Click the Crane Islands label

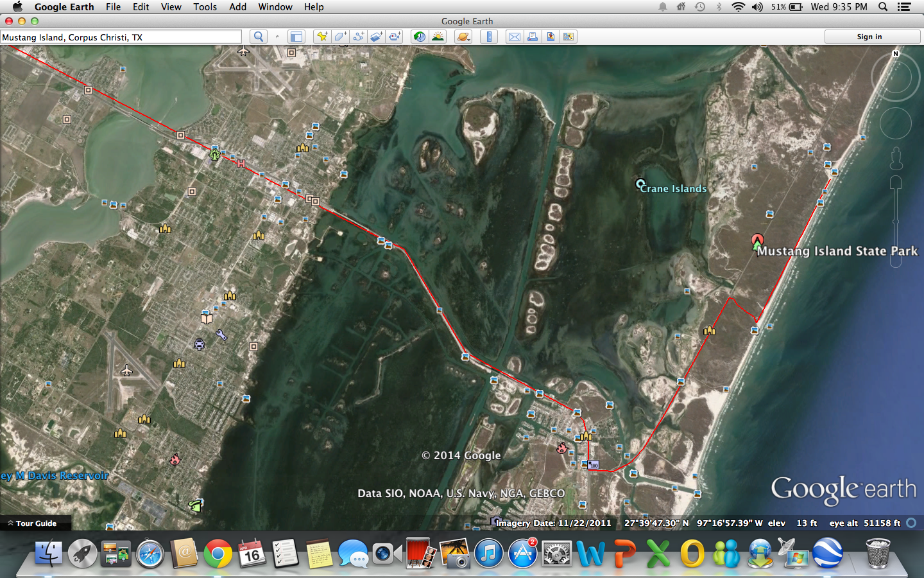click(673, 188)
